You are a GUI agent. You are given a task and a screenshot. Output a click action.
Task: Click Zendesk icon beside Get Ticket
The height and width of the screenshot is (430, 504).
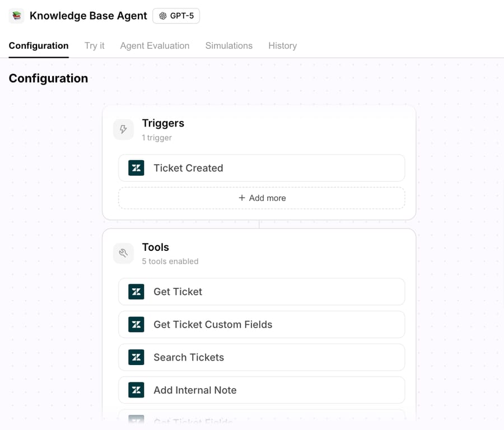coord(136,292)
